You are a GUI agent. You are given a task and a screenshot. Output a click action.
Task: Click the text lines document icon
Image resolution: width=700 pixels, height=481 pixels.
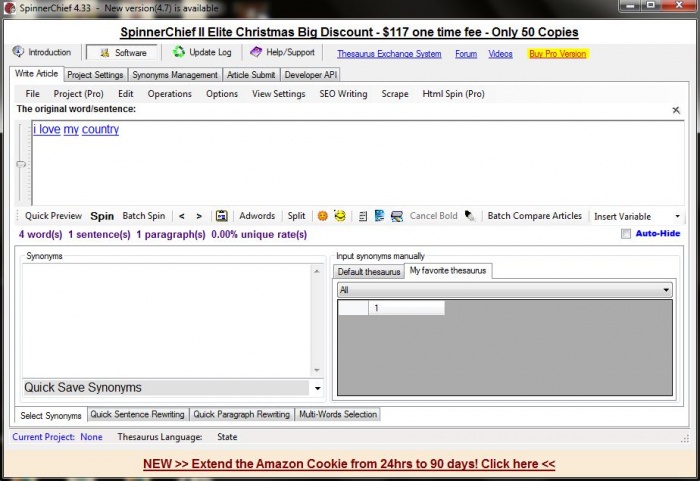(x=362, y=217)
